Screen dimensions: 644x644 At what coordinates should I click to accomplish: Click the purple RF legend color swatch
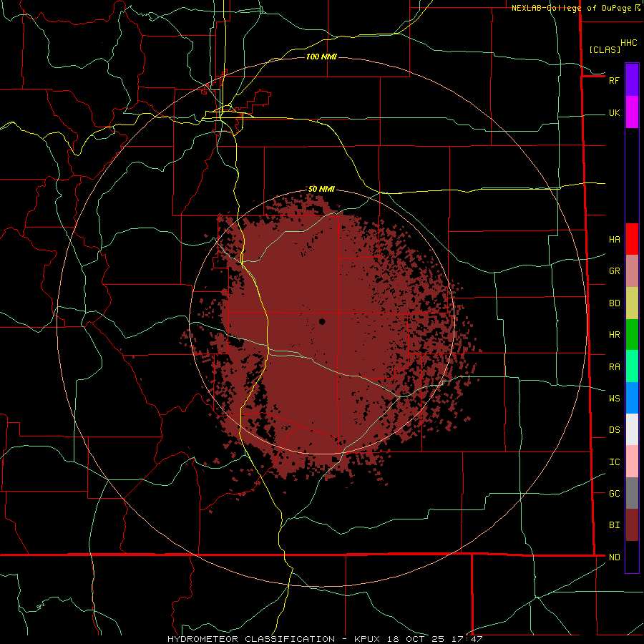pyautogui.click(x=632, y=80)
